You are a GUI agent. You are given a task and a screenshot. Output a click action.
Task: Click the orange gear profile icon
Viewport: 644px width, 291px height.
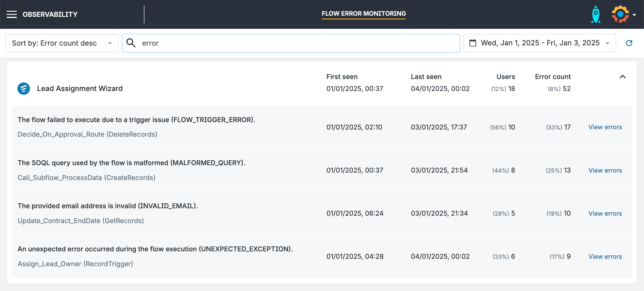pyautogui.click(x=620, y=14)
